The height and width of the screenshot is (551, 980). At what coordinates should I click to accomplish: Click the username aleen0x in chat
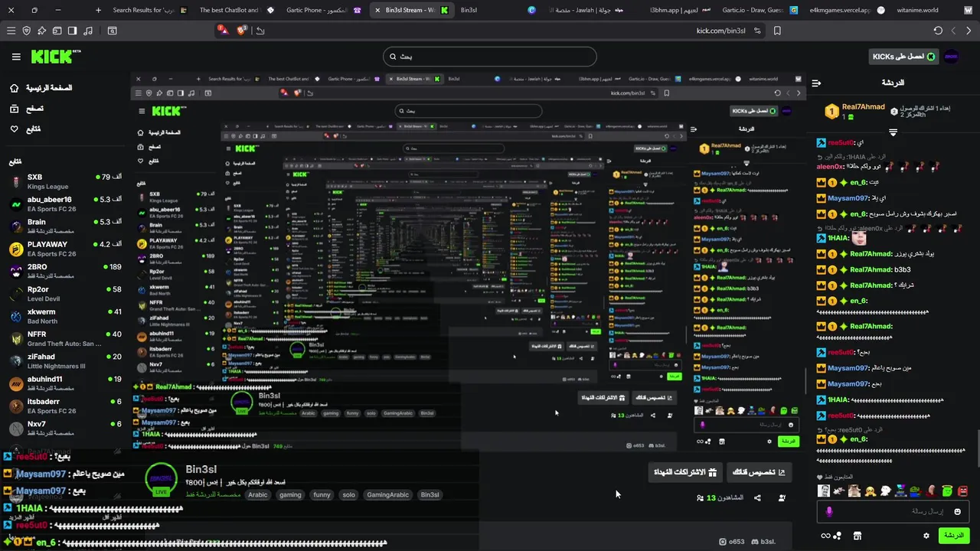tap(829, 166)
